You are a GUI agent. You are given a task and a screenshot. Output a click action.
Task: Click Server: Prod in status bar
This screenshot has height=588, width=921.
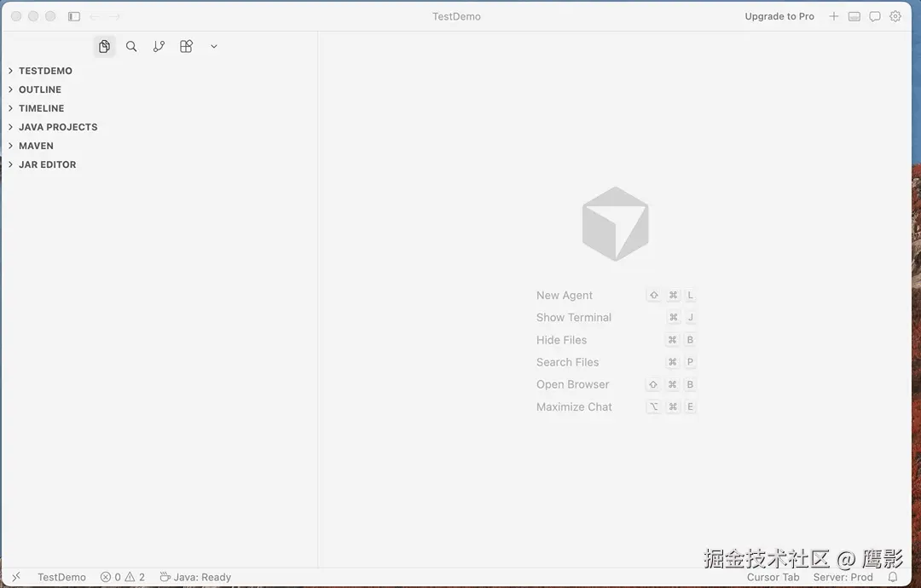point(843,577)
